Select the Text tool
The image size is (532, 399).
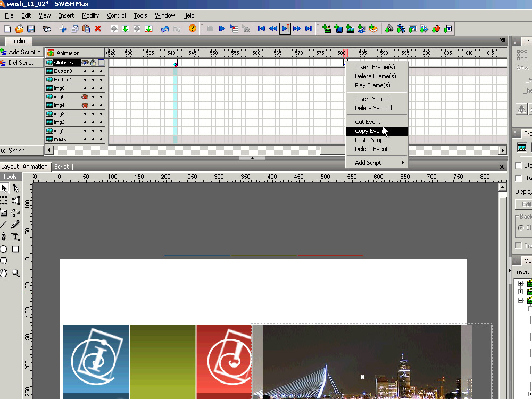15,237
